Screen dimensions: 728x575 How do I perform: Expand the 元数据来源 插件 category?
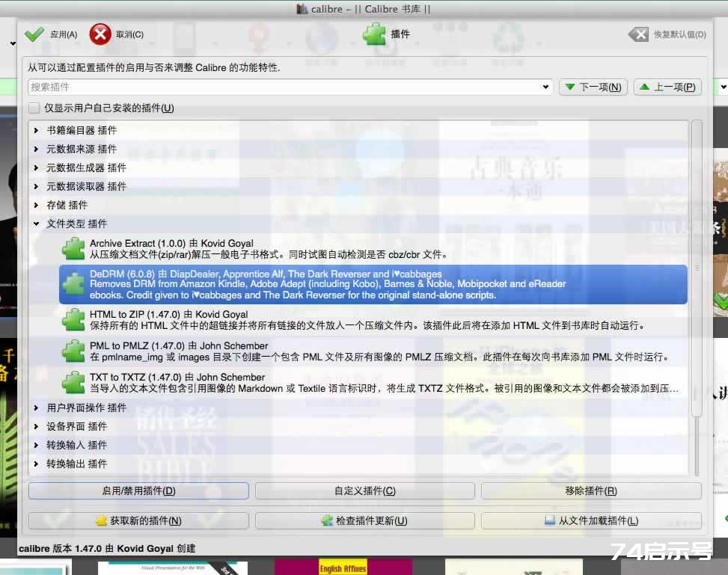tap(36, 149)
